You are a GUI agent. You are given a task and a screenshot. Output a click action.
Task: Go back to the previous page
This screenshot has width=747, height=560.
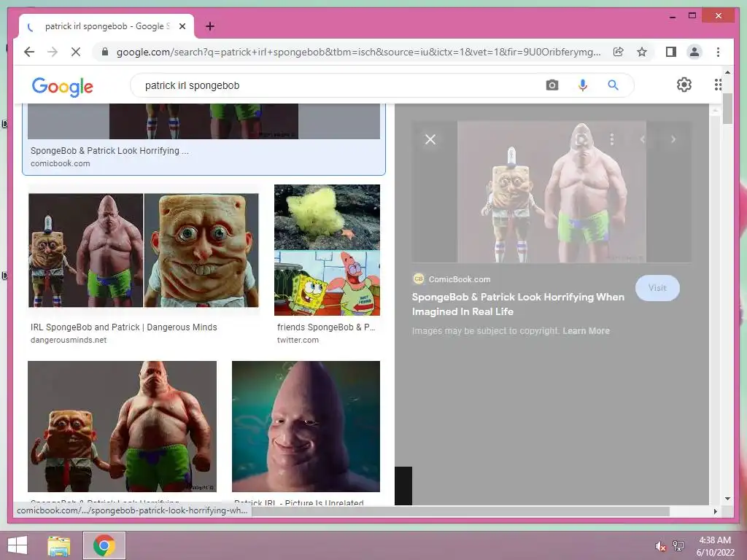click(29, 52)
